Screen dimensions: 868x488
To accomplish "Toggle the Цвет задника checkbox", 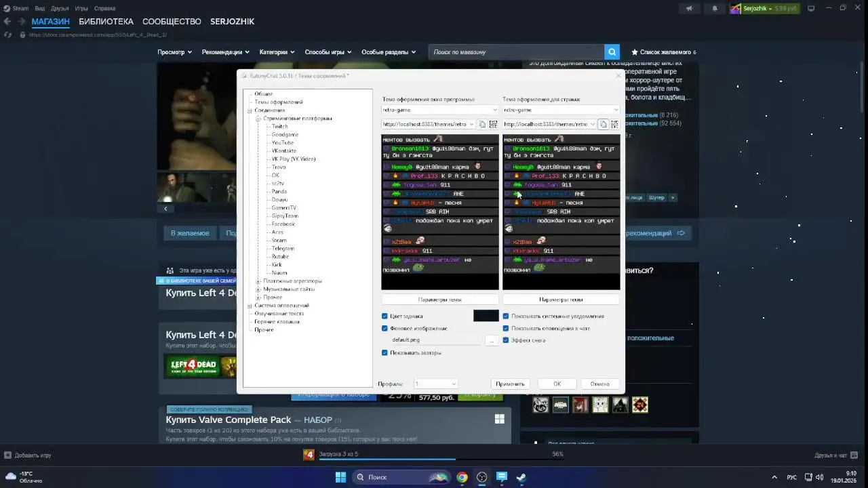I will coord(384,316).
